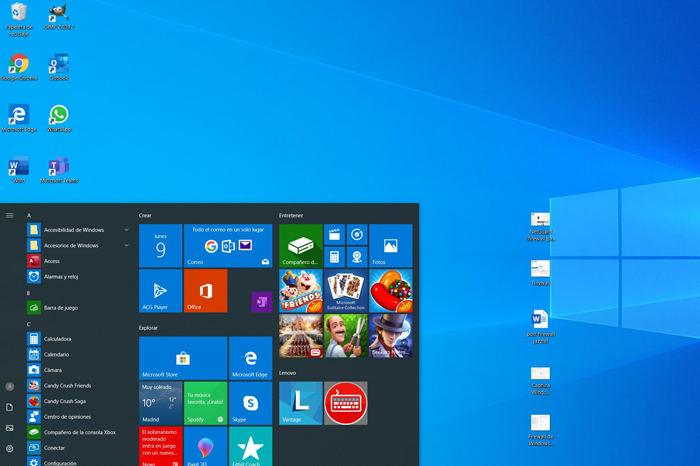Select the WhatsApp desktop icon
Image resolution: width=700 pixels, height=466 pixels.
pyautogui.click(x=59, y=118)
